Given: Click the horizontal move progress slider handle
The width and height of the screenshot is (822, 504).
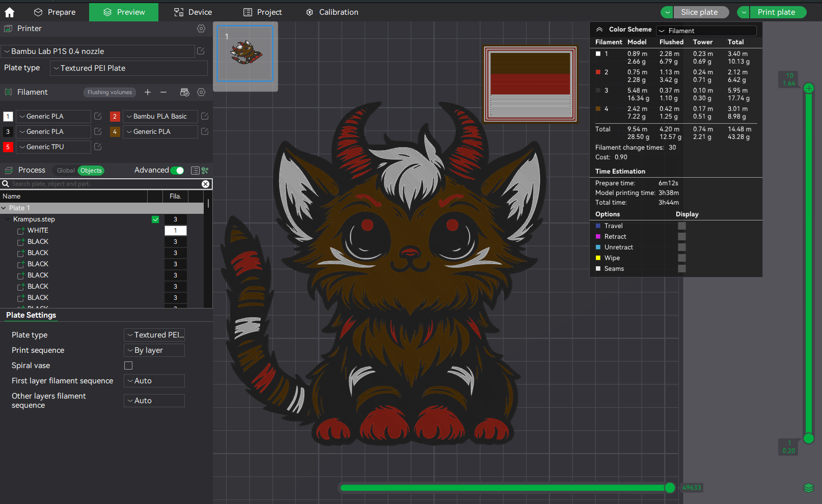Looking at the screenshot, I should tap(670, 488).
